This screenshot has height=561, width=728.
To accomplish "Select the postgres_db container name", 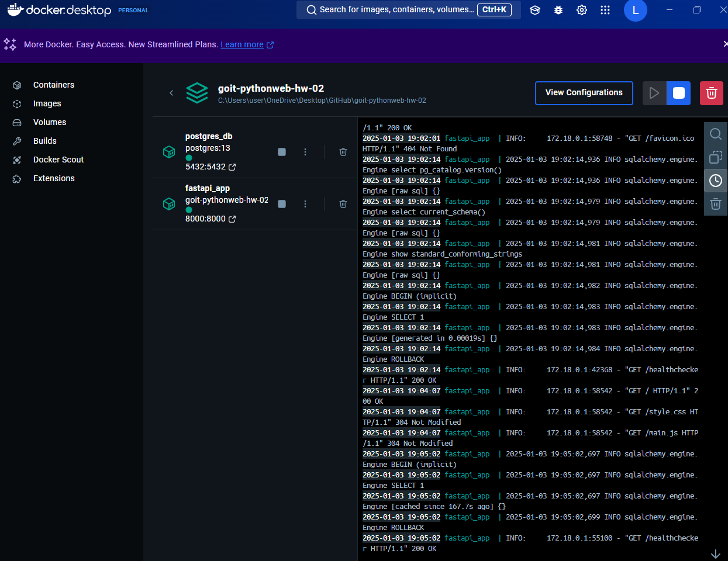I will [x=209, y=136].
